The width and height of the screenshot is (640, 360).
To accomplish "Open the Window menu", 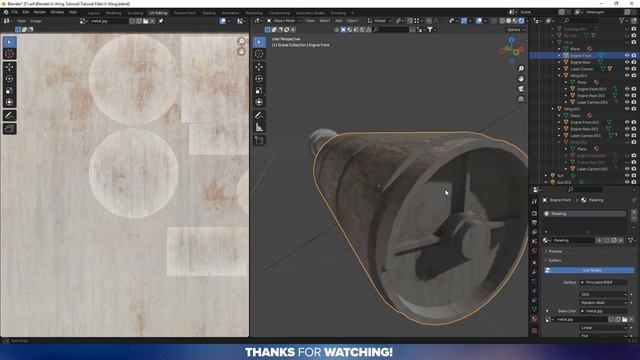I will tap(57, 12).
